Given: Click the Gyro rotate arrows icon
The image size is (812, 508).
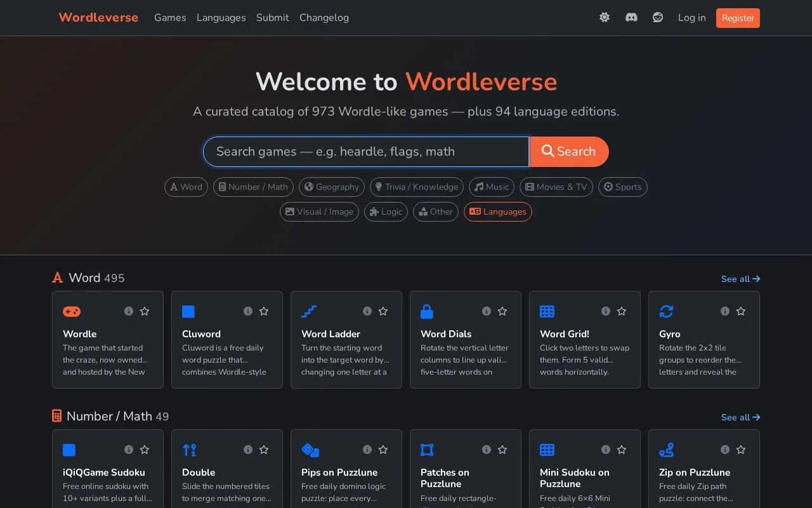Looking at the screenshot, I should click(666, 311).
